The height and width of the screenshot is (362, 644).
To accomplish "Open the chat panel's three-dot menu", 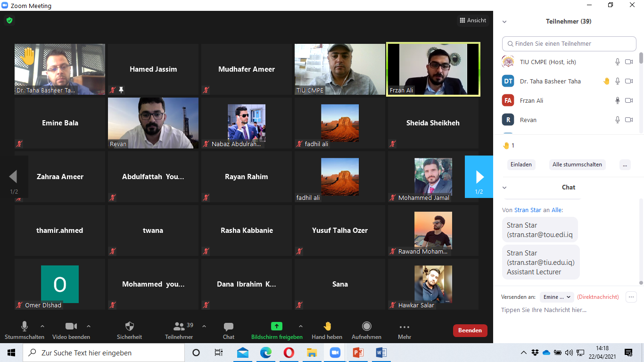I will [x=631, y=297].
